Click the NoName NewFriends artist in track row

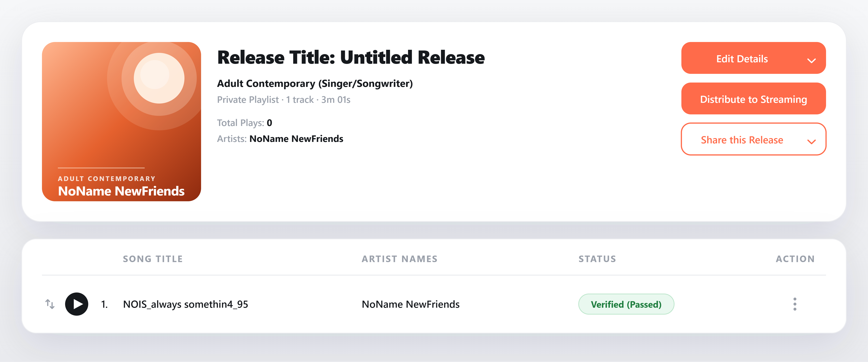[410, 304]
